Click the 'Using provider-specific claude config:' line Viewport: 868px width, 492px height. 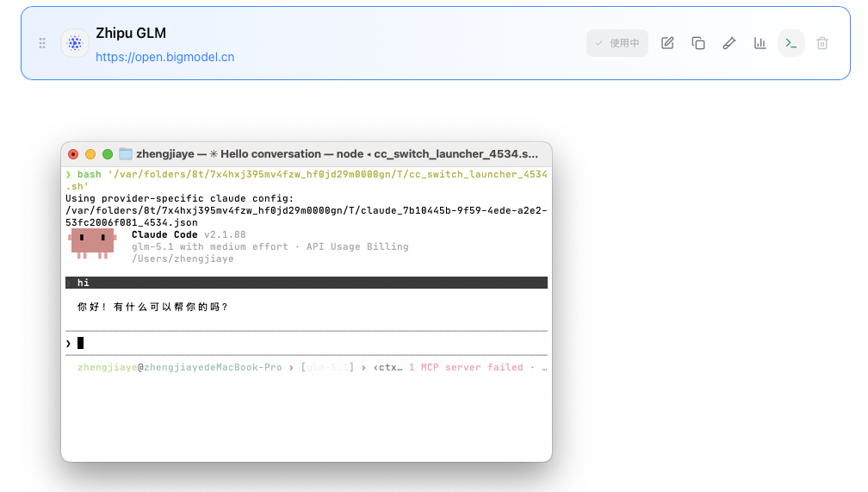[179, 198]
